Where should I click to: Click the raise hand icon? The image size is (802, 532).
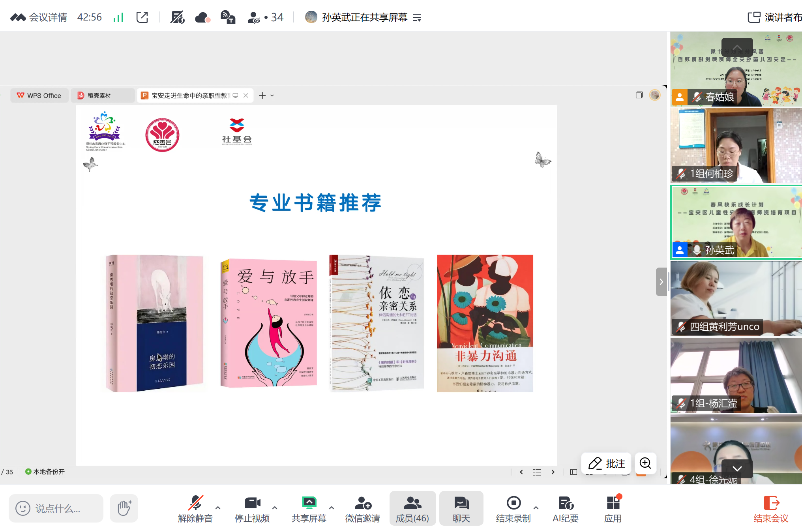pyautogui.click(x=124, y=508)
